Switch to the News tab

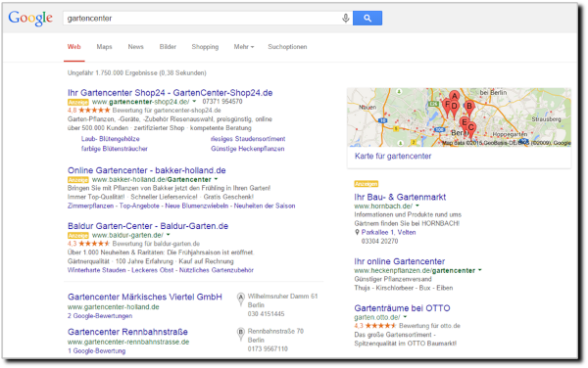click(x=136, y=47)
